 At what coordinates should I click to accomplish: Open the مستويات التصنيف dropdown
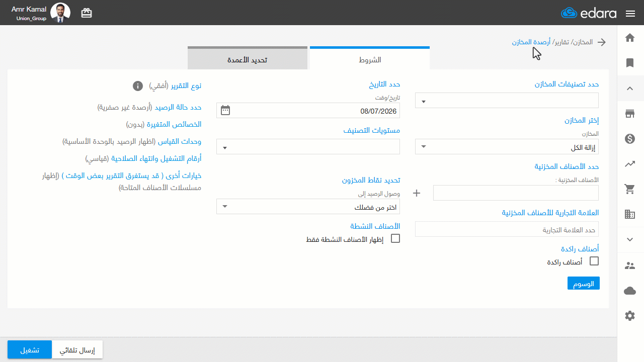(308, 147)
